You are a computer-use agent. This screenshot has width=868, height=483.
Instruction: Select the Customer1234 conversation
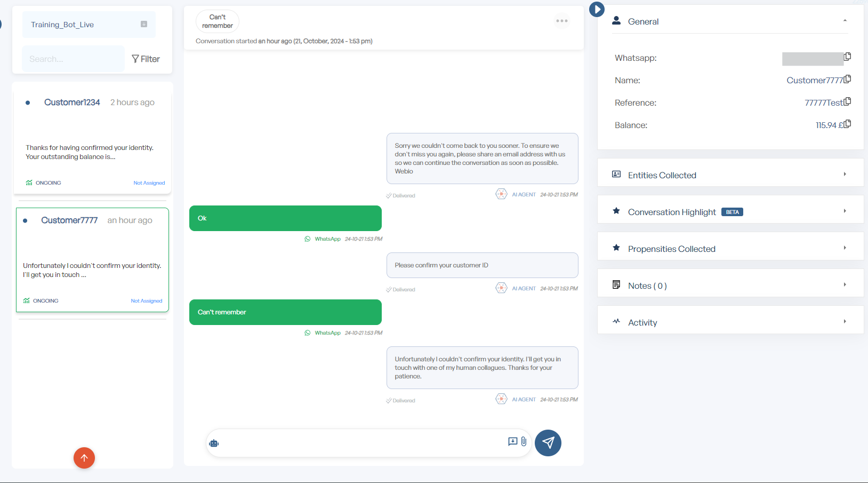pyautogui.click(x=92, y=138)
